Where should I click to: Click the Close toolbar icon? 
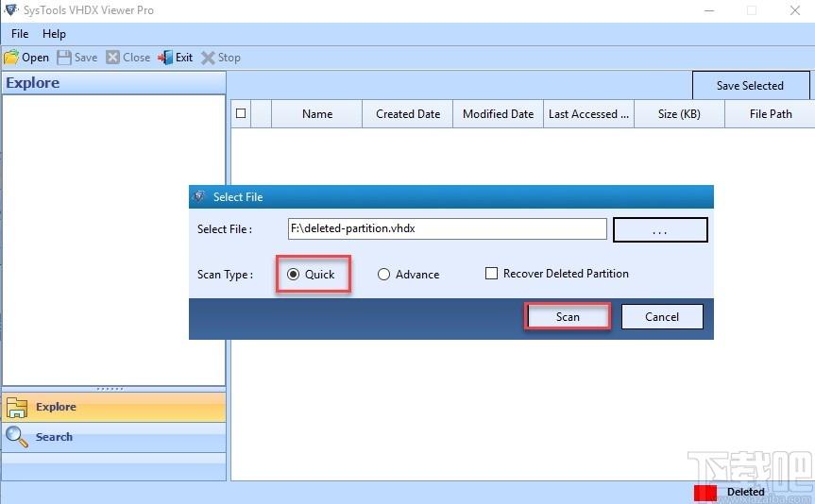(112, 58)
